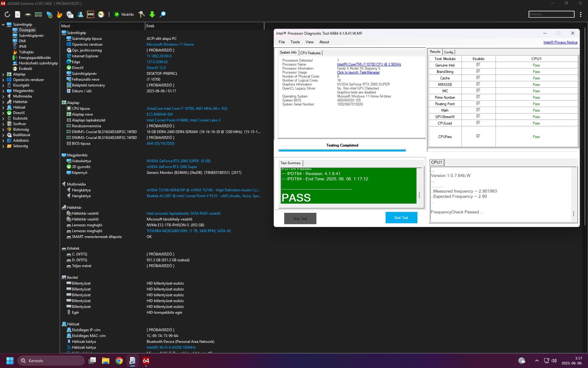Open the Intel Privacy Notice link
Viewport: 588px width, 368px height.
pos(560,42)
